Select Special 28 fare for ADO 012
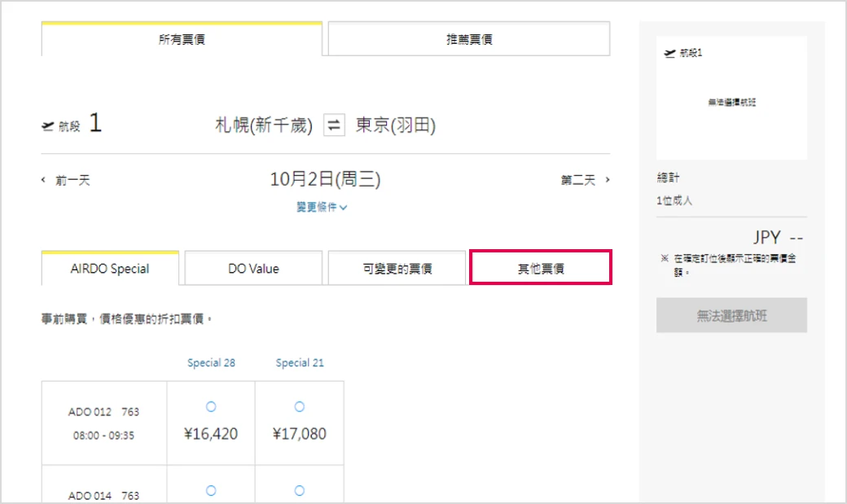 (x=211, y=407)
